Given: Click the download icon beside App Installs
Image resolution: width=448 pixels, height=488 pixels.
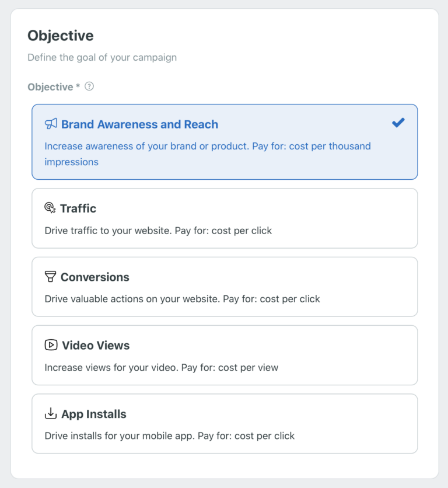Looking at the screenshot, I should click(51, 413).
